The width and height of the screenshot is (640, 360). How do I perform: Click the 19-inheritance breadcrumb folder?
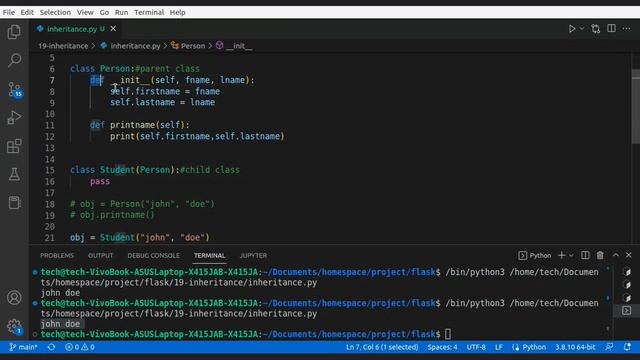tap(63, 46)
